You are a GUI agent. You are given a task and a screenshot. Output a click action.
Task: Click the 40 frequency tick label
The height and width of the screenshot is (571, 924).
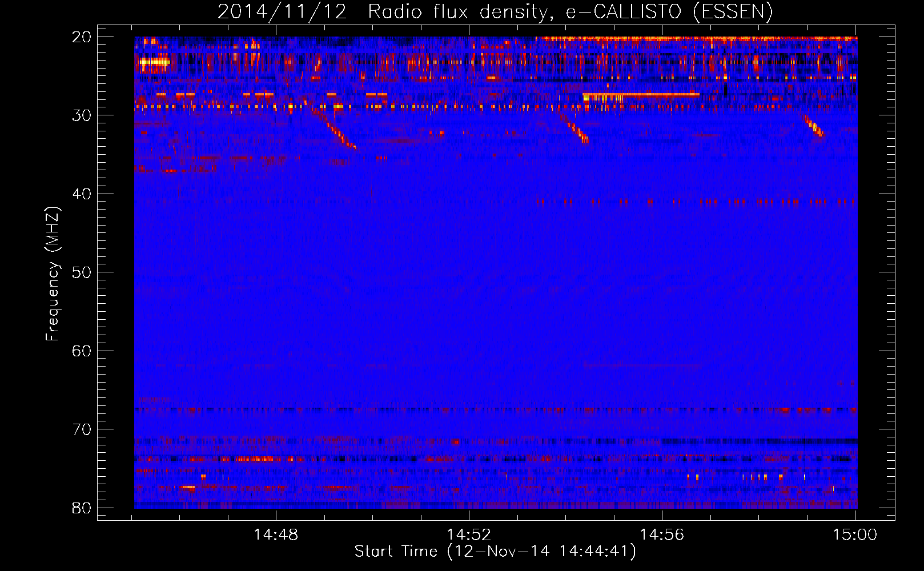tap(82, 194)
